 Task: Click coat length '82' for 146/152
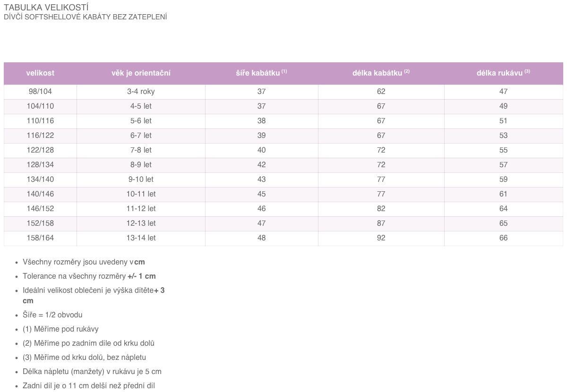tap(381, 209)
